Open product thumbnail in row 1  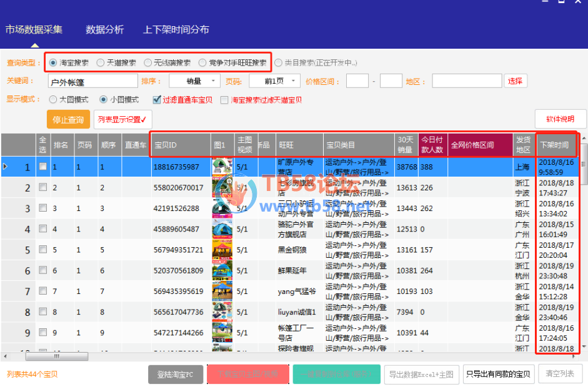click(x=222, y=167)
